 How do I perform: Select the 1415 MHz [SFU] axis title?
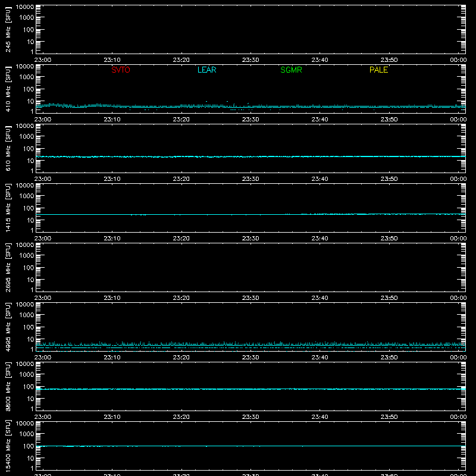pos(8,208)
